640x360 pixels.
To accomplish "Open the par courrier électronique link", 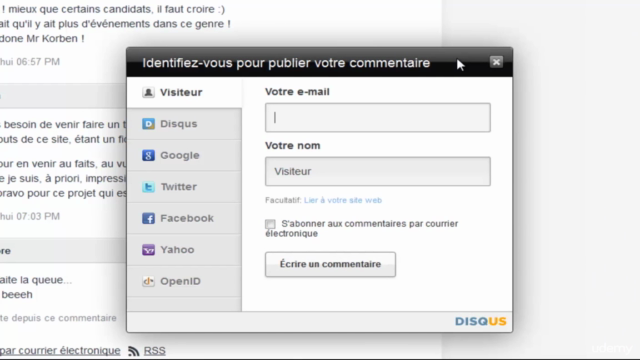I will [60, 351].
